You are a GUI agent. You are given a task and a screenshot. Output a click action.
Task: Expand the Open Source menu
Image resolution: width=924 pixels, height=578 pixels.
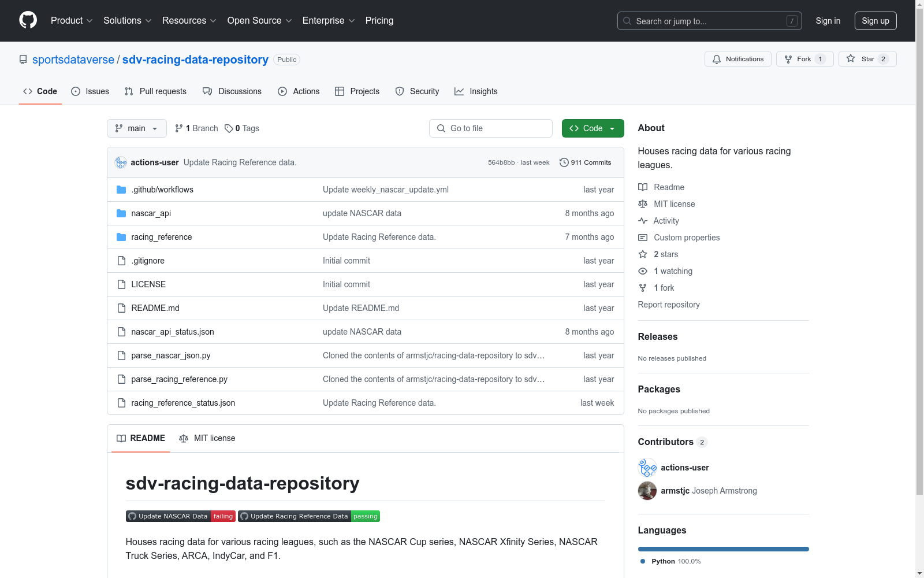point(260,21)
